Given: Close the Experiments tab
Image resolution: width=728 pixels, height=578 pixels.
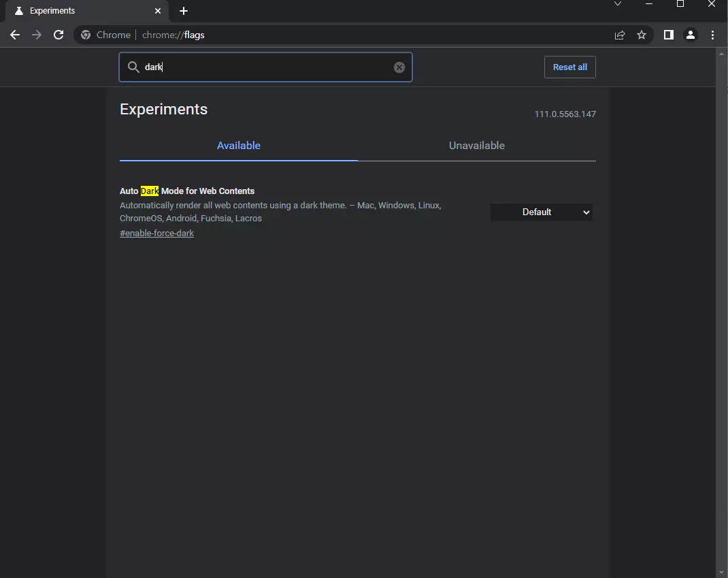Looking at the screenshot, I should [158, 11].
